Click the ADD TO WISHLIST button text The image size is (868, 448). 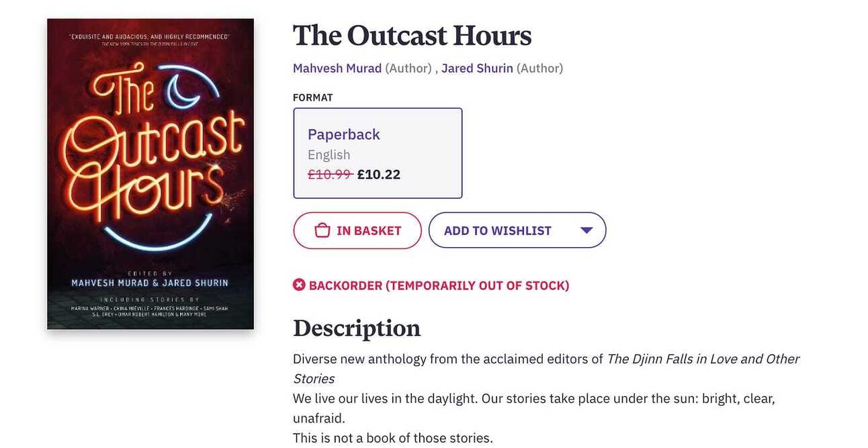tap(498, 230)
